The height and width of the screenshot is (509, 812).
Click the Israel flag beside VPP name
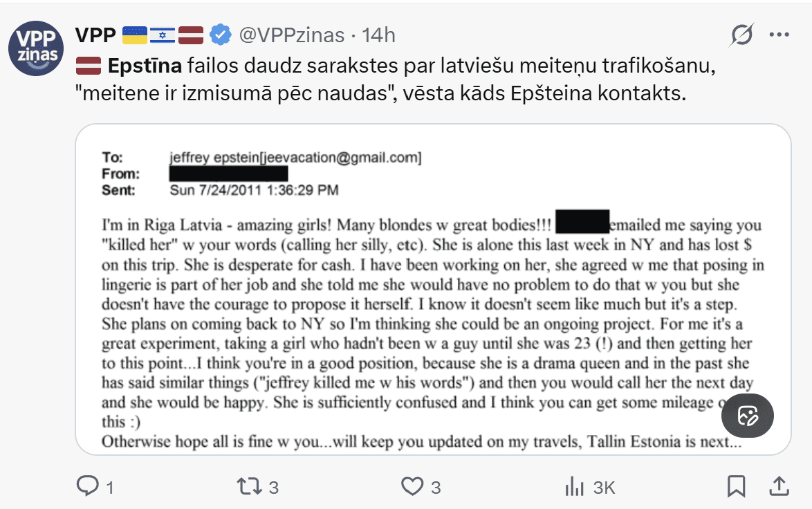tap(163, 34)
